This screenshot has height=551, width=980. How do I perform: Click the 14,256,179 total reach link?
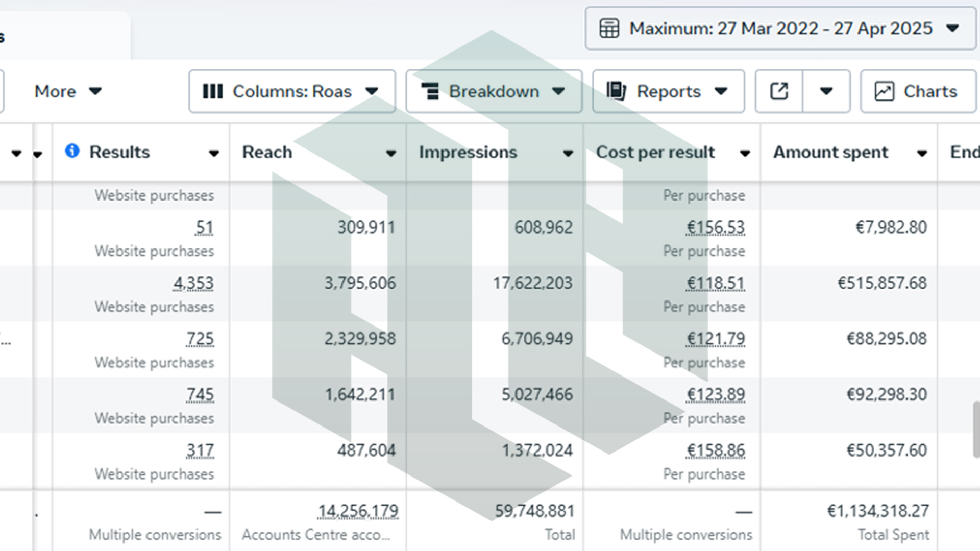coord(358,511)
